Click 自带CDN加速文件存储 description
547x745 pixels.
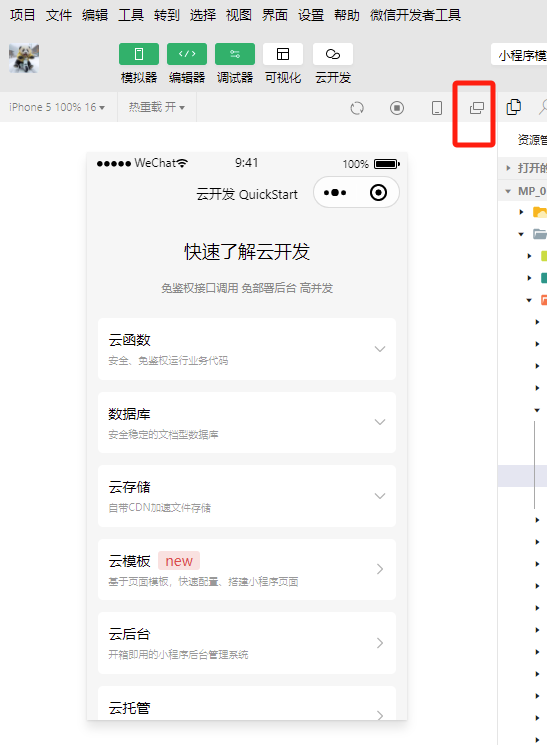(x=159, y=508)
